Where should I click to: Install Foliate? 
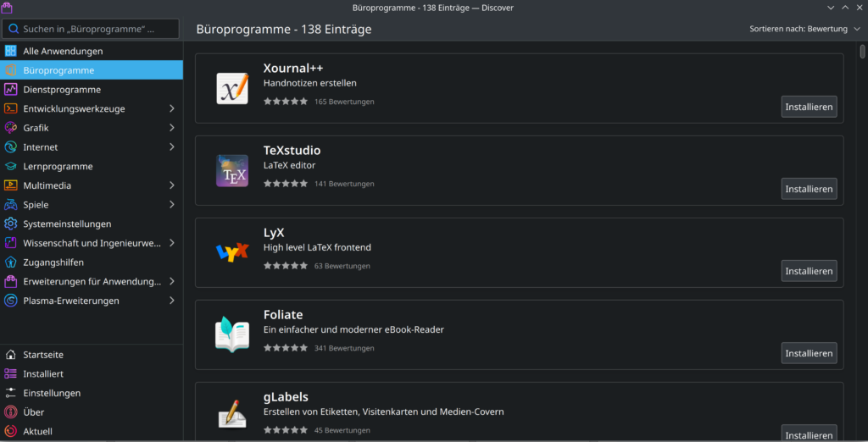(809, 353)
